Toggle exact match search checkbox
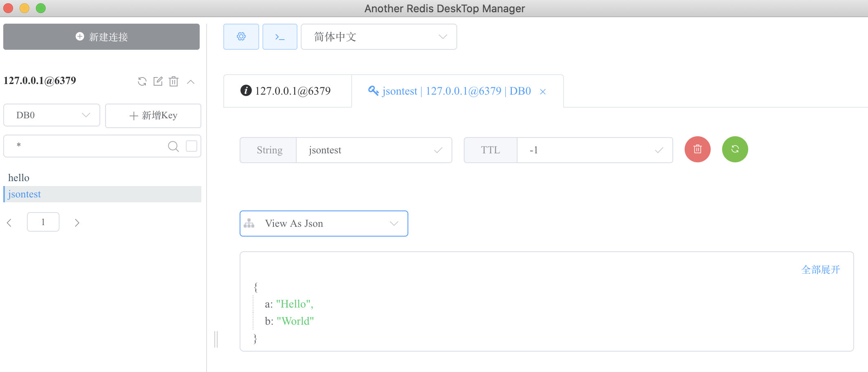The image size is (868, 372). [192, 146]
